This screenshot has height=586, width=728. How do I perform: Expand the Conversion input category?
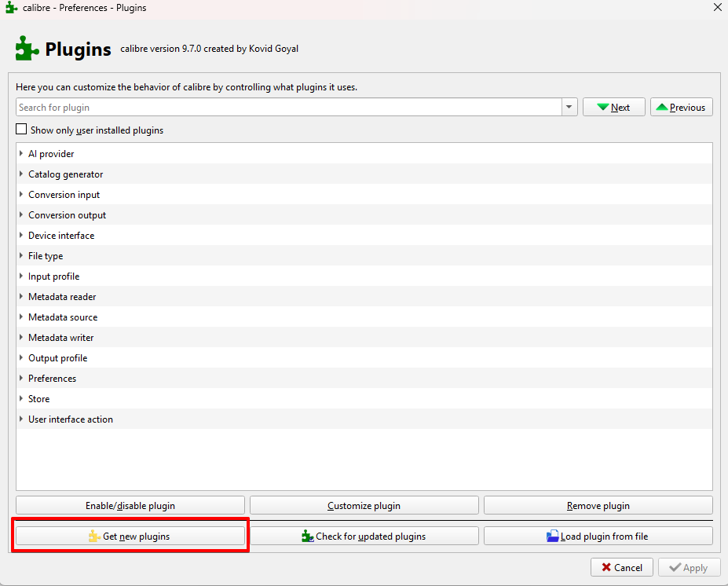[21, 194]
